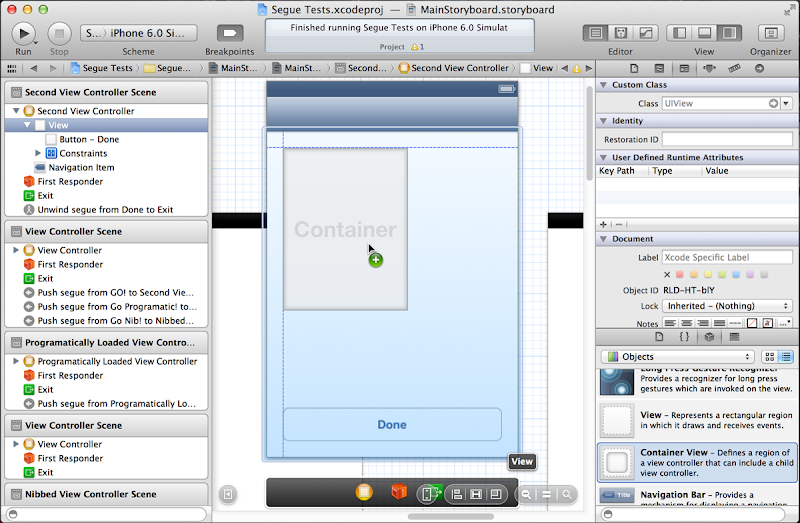Stop the running app
The width and height of the screenshot is (800, 523).
[x=59, y=34]
